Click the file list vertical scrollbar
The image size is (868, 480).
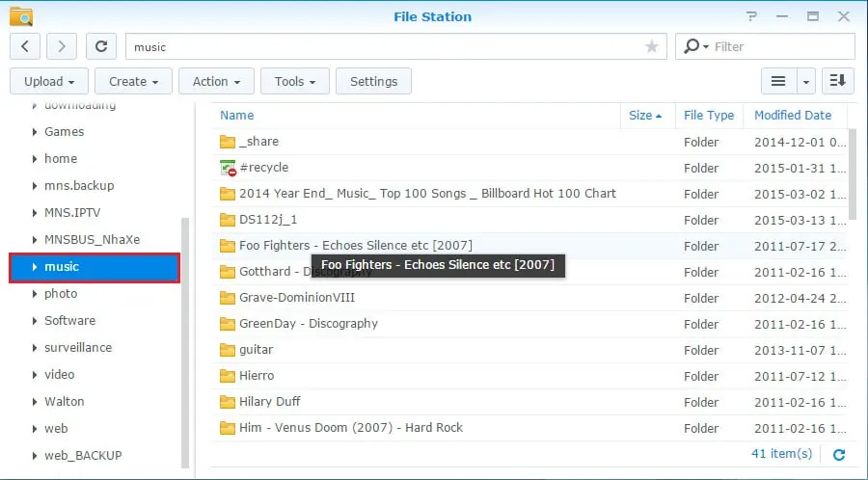tap(853, 174)
